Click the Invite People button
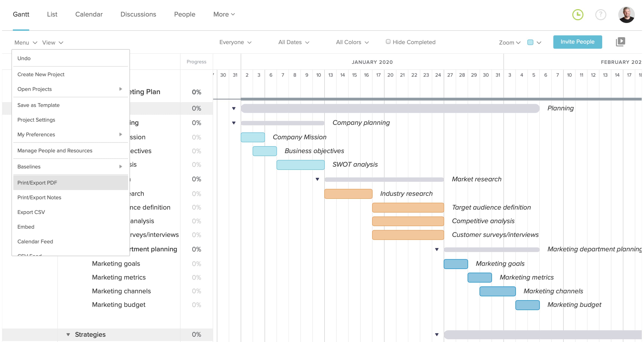This screenshot has width=644, height=342. [x=577, y=42]
